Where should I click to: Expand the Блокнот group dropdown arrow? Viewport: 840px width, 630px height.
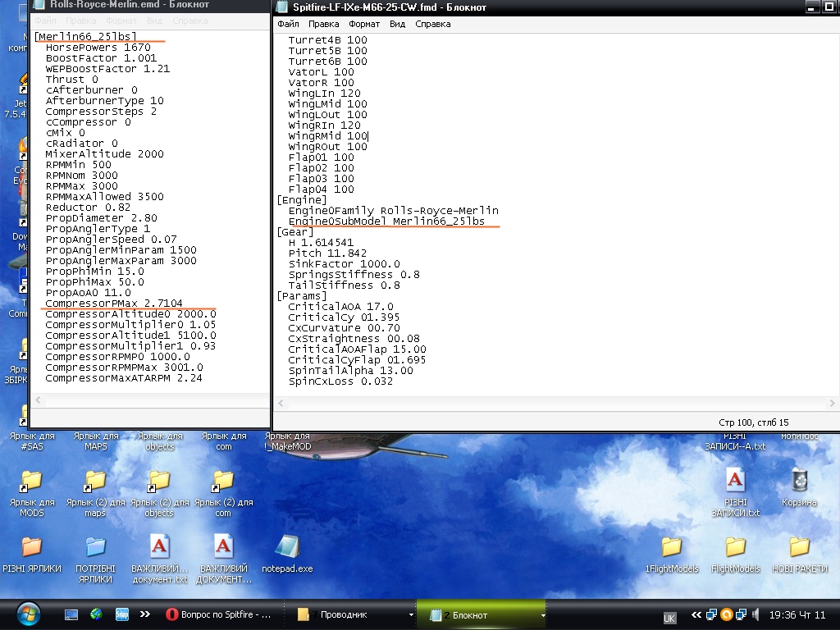pyautogui.click(x=543, y=615)
